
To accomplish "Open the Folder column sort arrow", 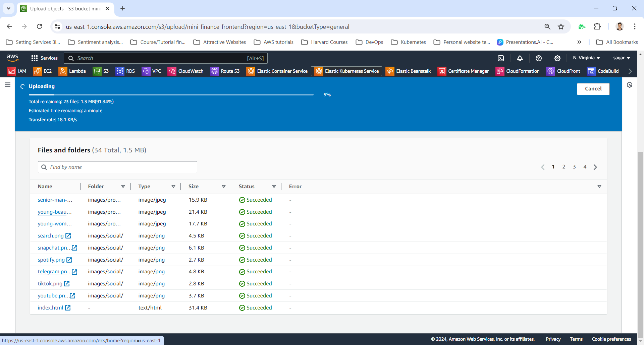I will (x=123, y=187).
